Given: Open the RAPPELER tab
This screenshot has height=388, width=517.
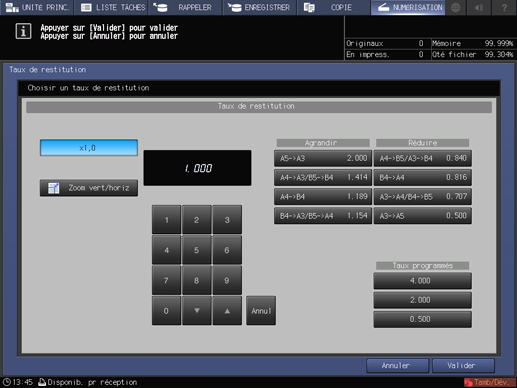Looking at the screenshot, I should [185, 7].
